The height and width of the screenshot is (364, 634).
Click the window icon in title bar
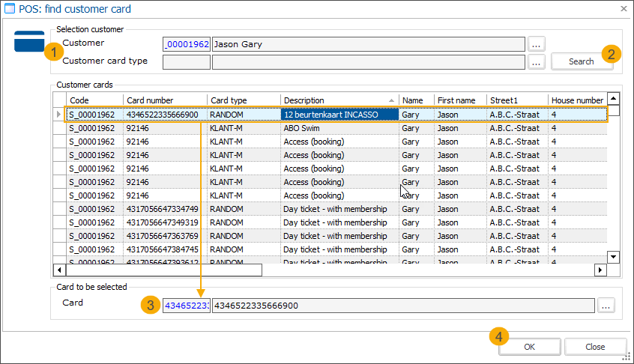pos(11,9)
